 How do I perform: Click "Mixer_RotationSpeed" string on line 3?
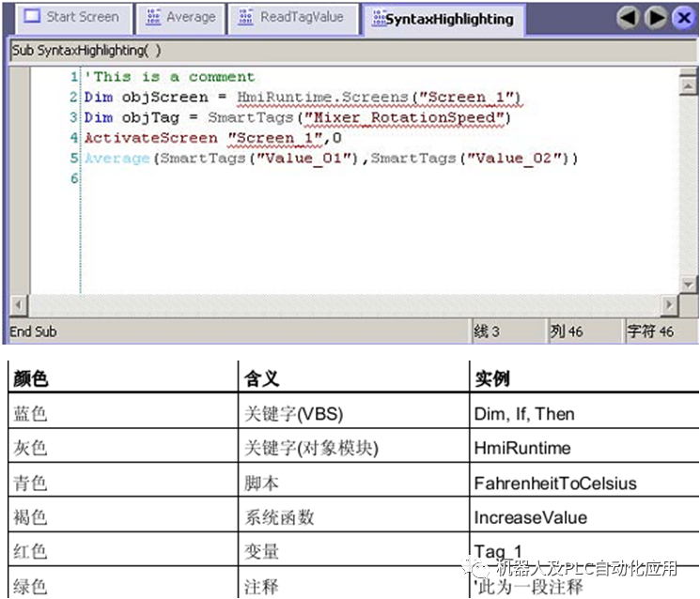pyautogui.click(x=404, y=117)
